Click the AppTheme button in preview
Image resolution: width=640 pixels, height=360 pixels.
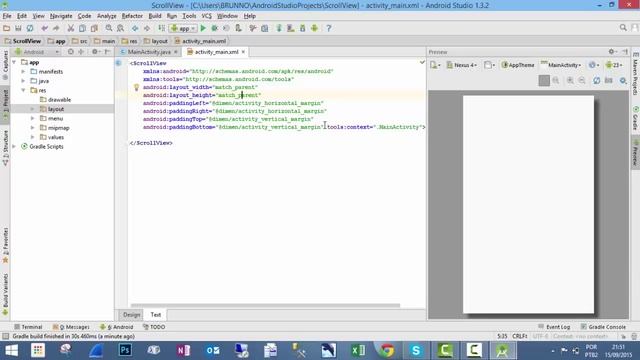coord(518,65)
